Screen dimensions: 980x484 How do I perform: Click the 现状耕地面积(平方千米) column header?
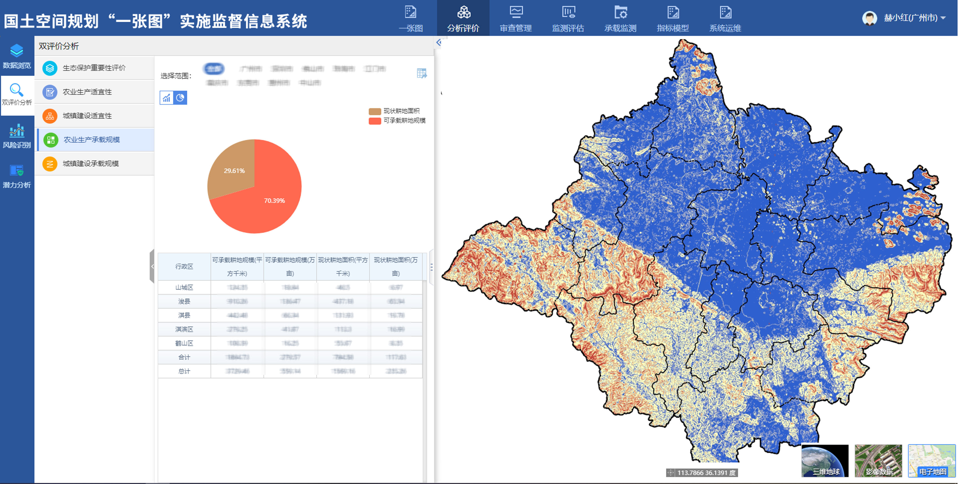tap(343, 267)
